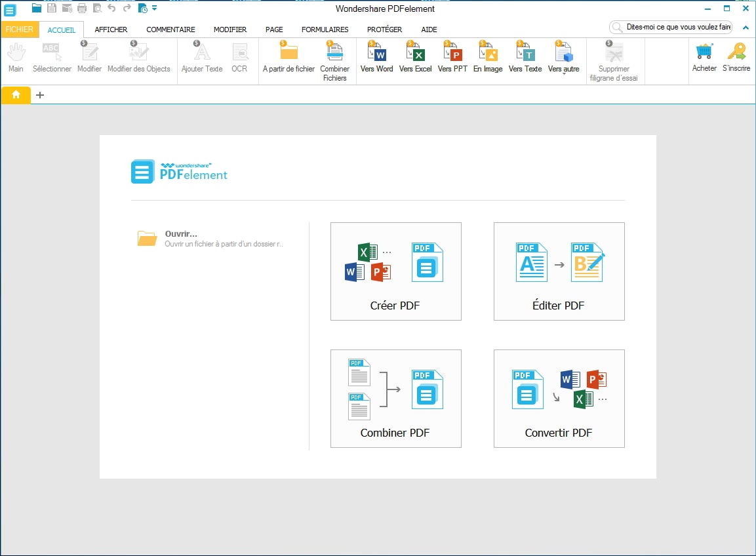The height and width of the screenshot is (556, 756).
Task: Undo arrow in quick access toolbar
Action: pyautogui.click(x=112, y=8)
